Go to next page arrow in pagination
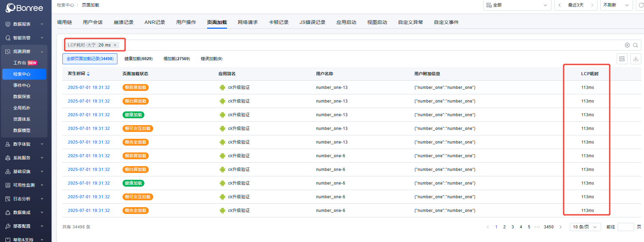Viewport: 644px width, 242px height. coord(560,227)
